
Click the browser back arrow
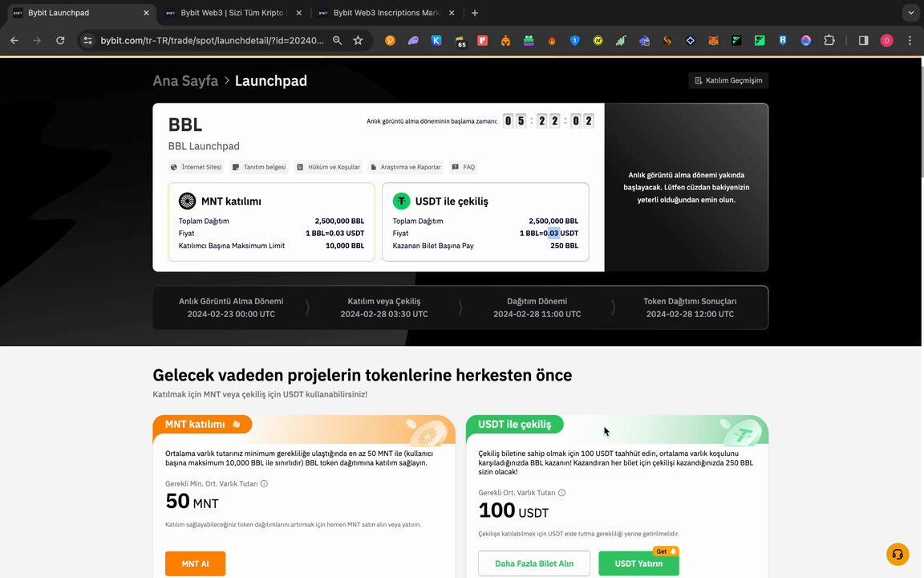pyautogui.click(x=14, y=41)
